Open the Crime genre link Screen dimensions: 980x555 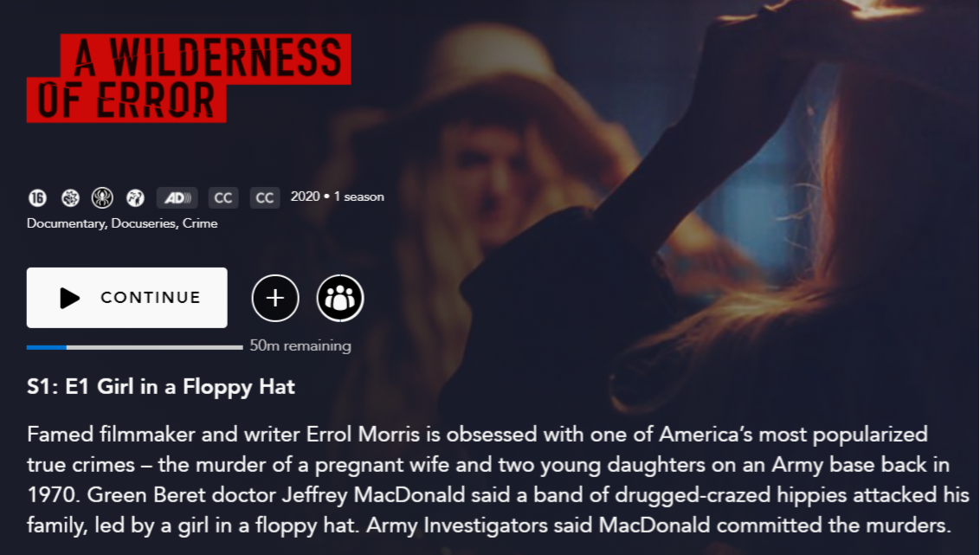[200, 223]
